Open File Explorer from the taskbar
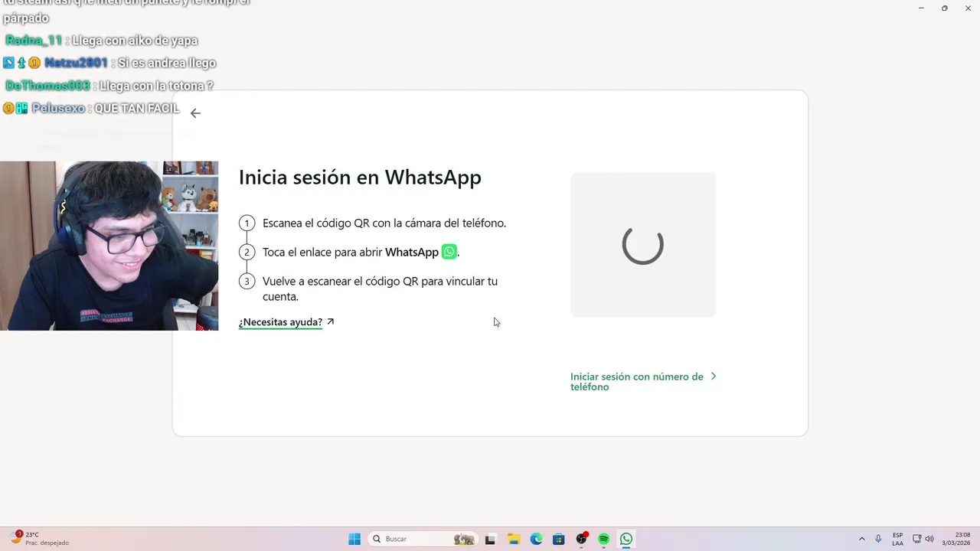The image size is (980, 551). [514, 539]
